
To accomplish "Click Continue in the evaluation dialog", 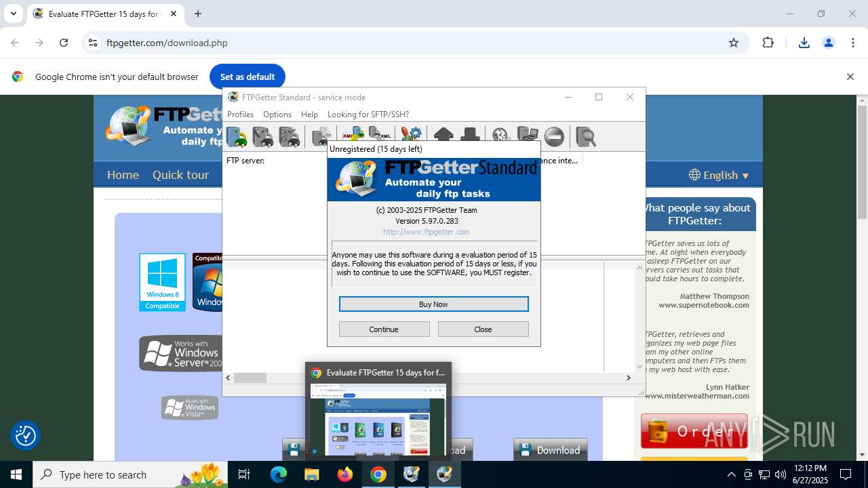I will [x=384, y=329].
